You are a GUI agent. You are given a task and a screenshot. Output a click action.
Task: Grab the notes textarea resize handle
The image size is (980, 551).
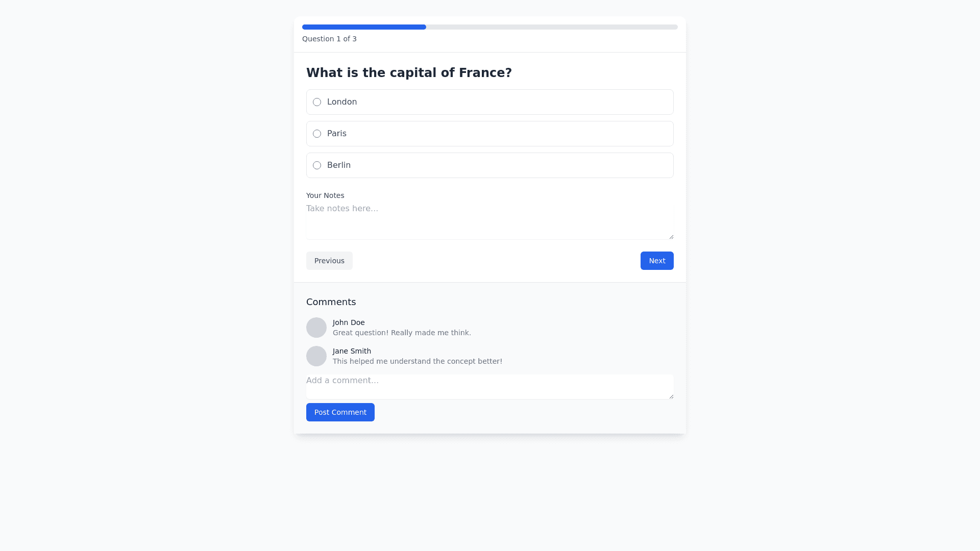pos(671,237)
